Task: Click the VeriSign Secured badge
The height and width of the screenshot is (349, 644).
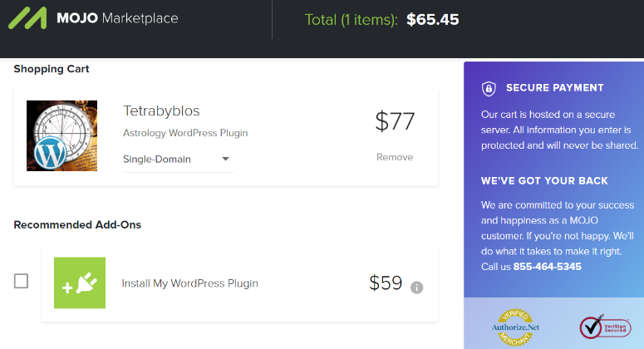Action: [605, 327]
